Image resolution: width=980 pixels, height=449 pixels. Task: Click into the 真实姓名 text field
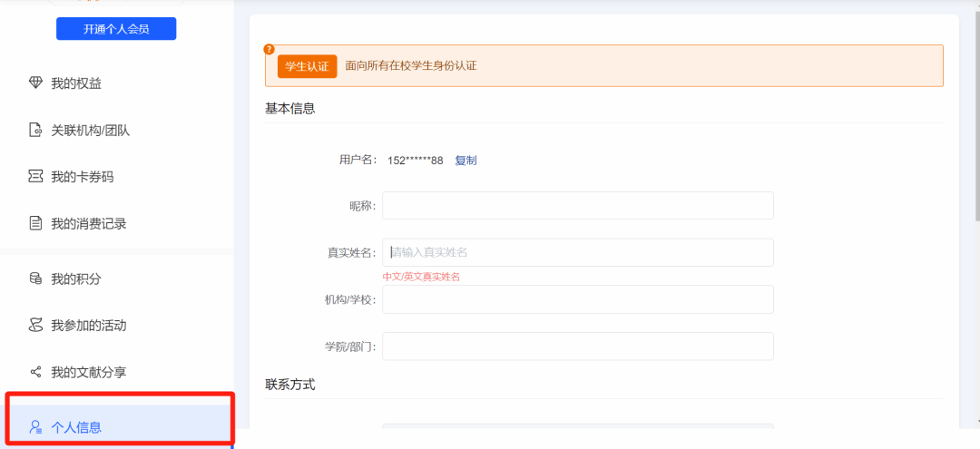[x=577, y=252]
